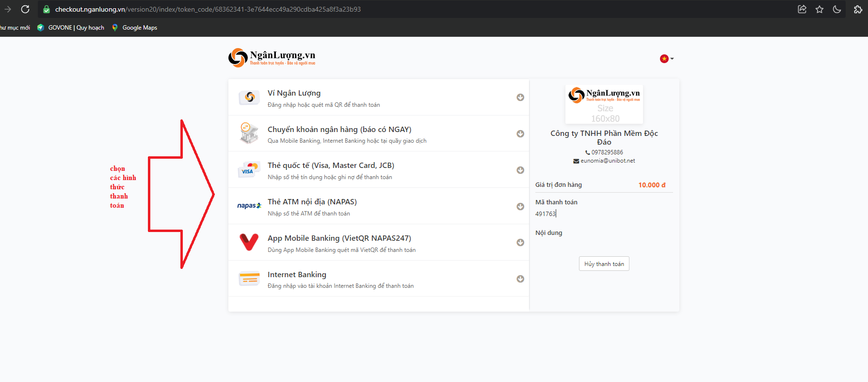
Task: Click the email envelope icon
Action: click(576, 161)
